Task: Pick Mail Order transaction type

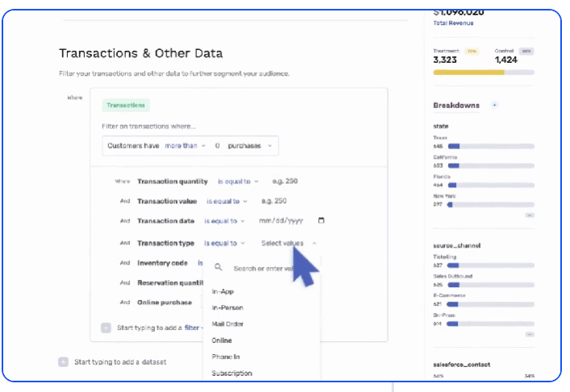Action: [x=228, y=323]
